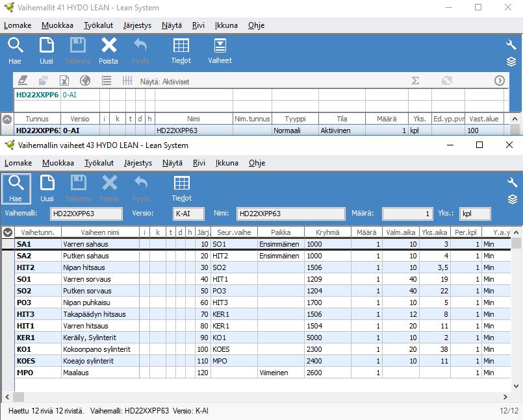
Task: Click globe icon in filter toolbar
Action: coord(85,80)
